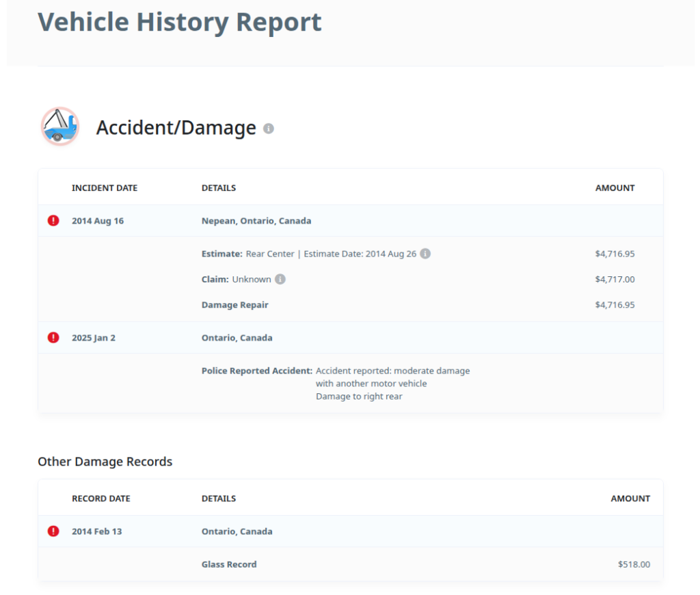Click the tow truck Accident/Damage icon
This screenshot has height=595, width=700.
click(60, 127)
